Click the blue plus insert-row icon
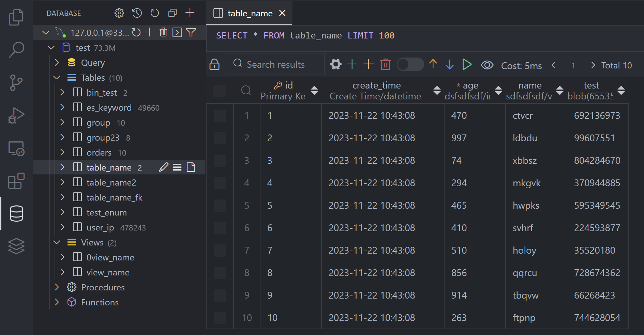The image size is (644, 335). 352,64
